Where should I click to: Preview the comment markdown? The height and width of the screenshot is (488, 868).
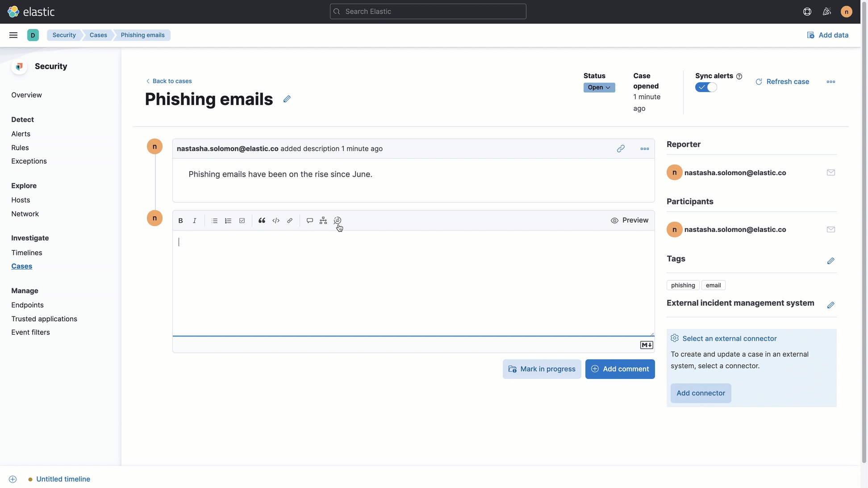pyautogui.click(x=630, y=220)
